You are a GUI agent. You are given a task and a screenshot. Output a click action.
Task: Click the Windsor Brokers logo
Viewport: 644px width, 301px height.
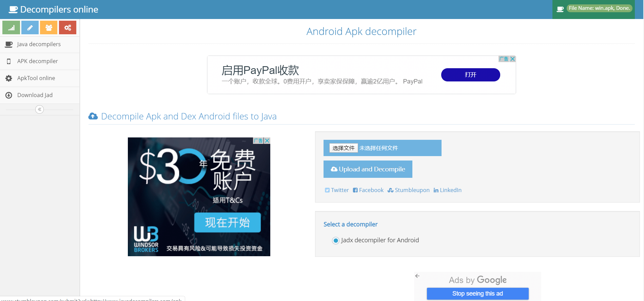coord(146,239)
